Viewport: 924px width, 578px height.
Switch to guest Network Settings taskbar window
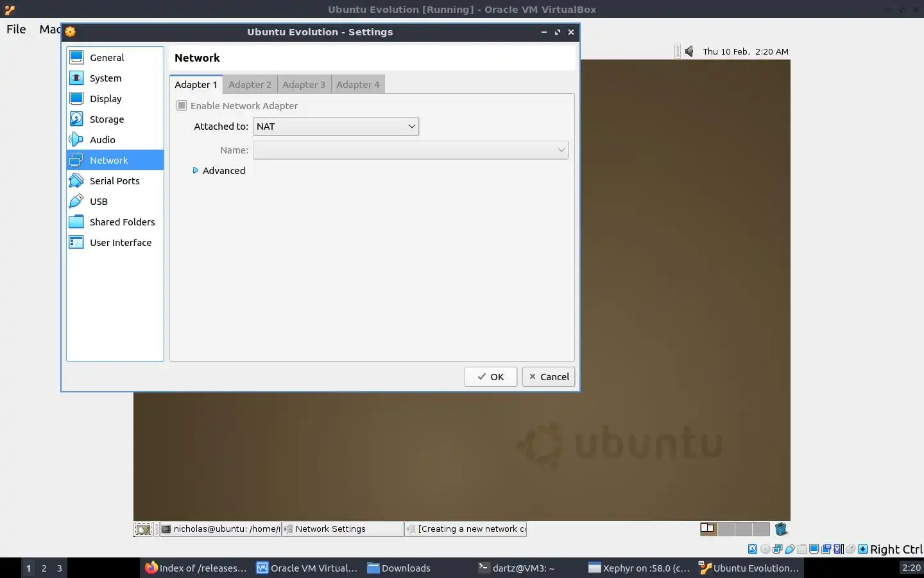pyautogui.click(x=343, y=529)
